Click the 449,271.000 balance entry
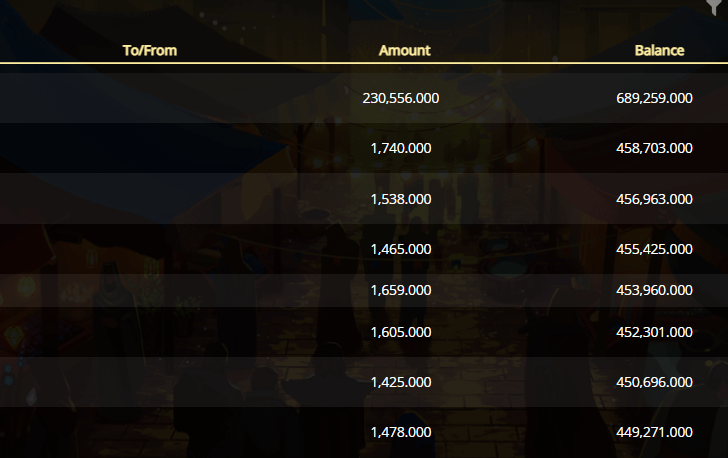The height and width of the screenshot is (458, 728). [x=654, y=432]
